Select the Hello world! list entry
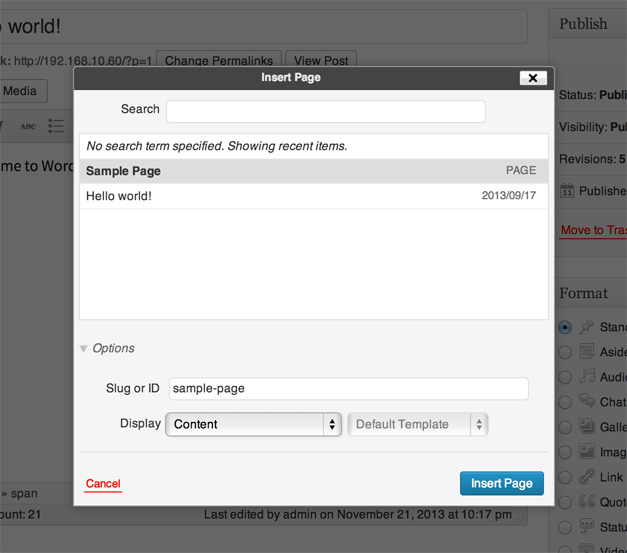The image size is (627, 553). pyautogui.click(x=310, y=196)
